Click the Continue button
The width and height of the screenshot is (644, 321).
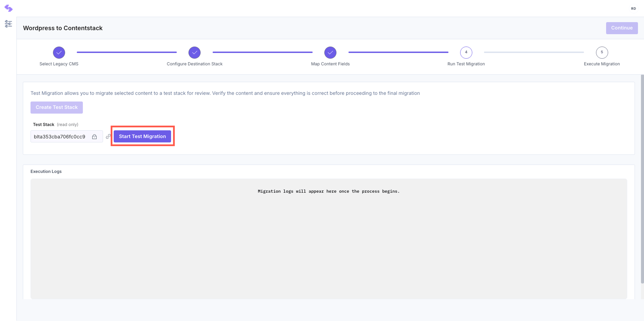(622, 28)
